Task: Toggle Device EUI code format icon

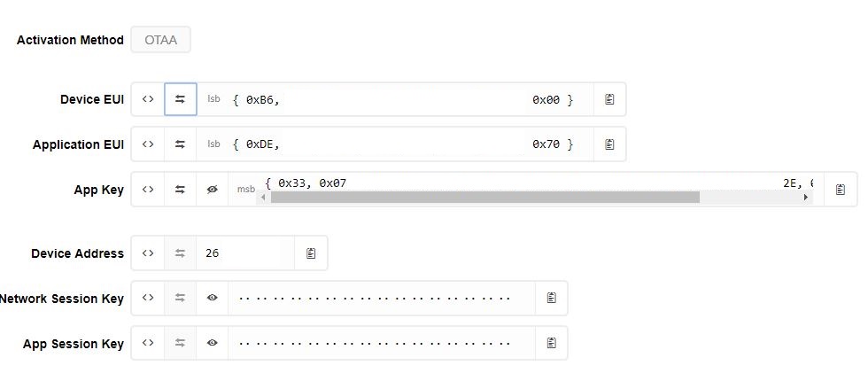Action: pos(148,99)
